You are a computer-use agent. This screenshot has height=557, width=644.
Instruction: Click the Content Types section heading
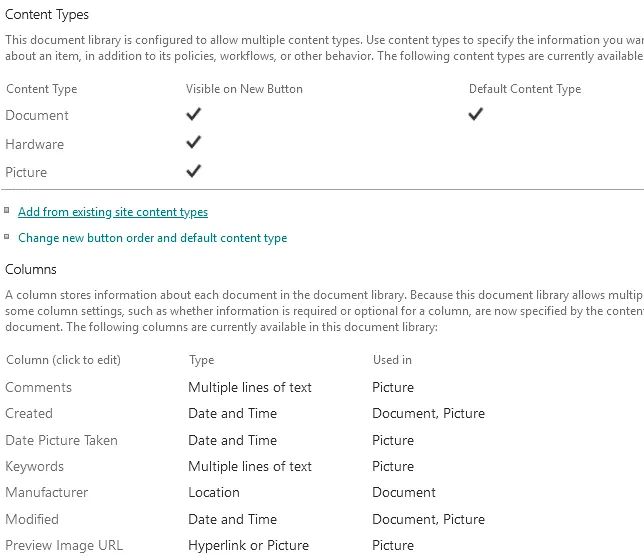pos(47,15)
